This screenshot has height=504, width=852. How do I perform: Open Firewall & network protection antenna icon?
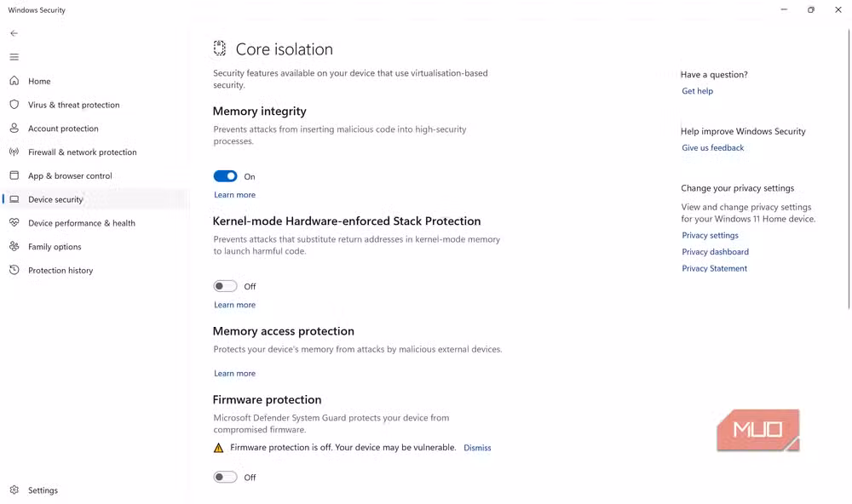(x=14, y=152)
